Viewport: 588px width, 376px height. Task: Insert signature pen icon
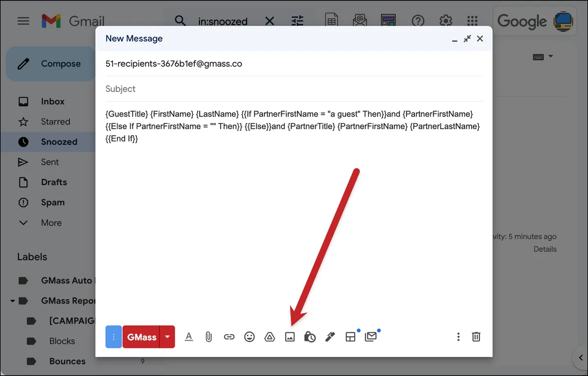pyautogui.click(x=330, y=337)
